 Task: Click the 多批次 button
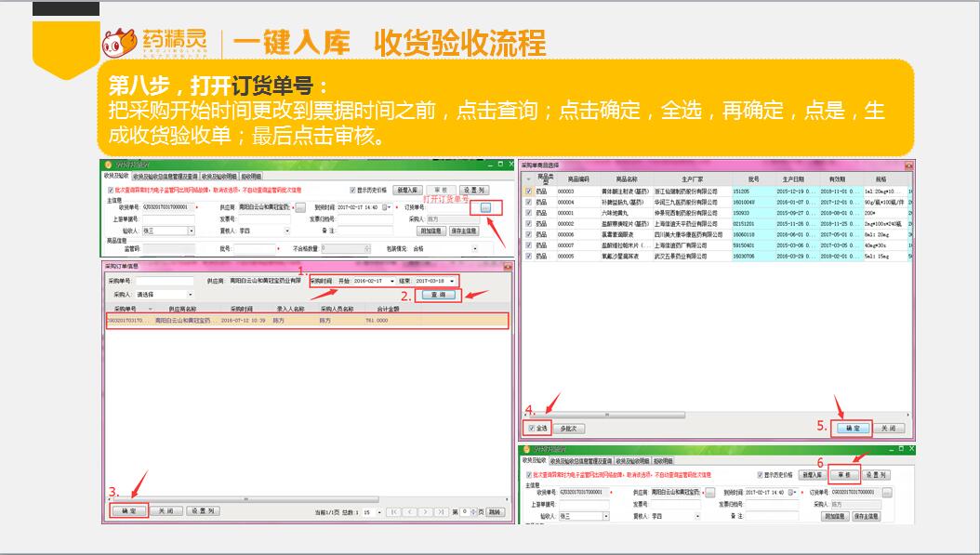tap(569, 429)
